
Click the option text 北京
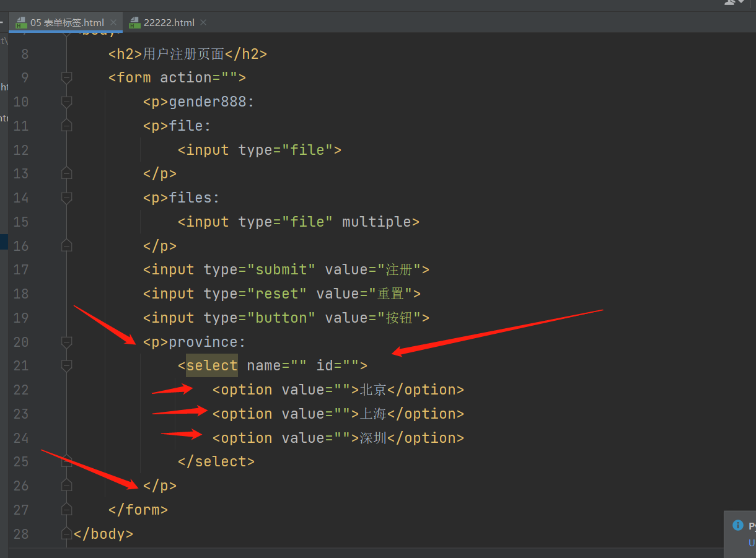point(374,390)
